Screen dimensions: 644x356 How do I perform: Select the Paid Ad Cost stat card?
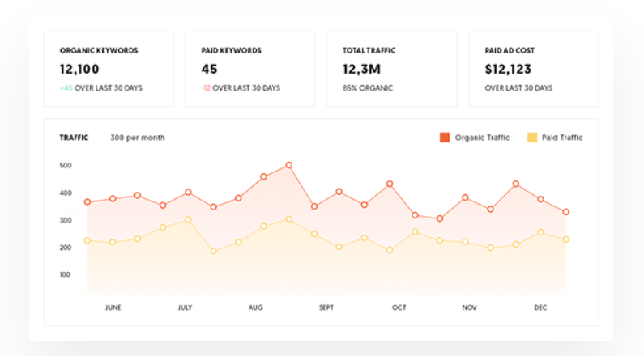pos(533,69)
